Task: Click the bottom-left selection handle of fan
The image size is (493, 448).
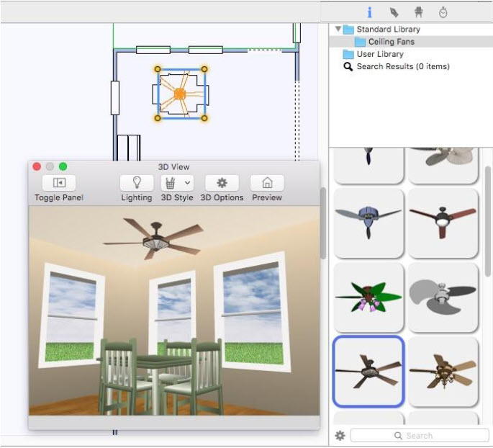Action: click(158, 118)
